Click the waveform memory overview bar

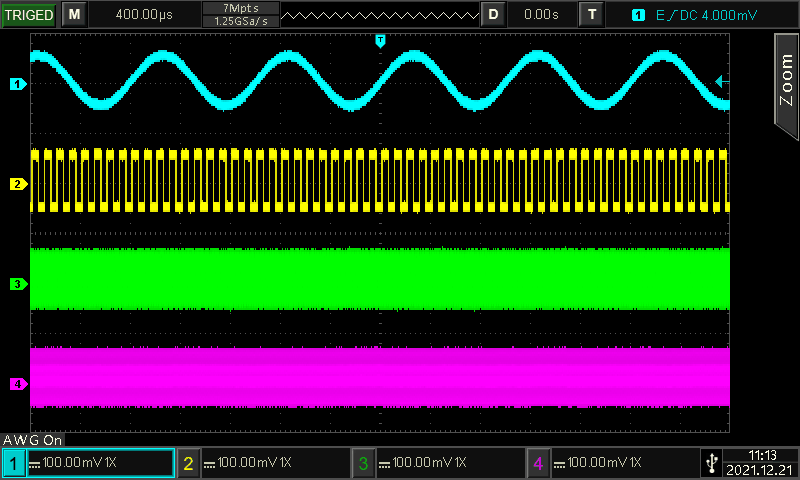pos(378,14)
